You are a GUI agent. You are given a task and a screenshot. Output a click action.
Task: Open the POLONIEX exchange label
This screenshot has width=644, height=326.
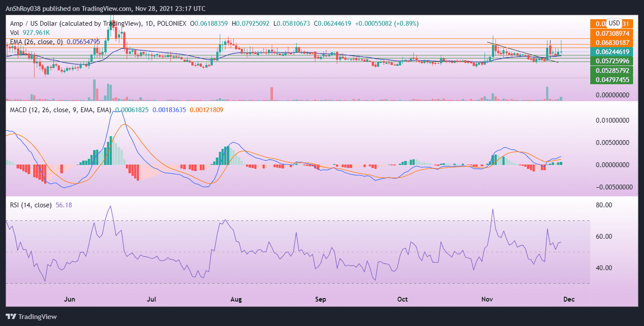click(171, 23)
